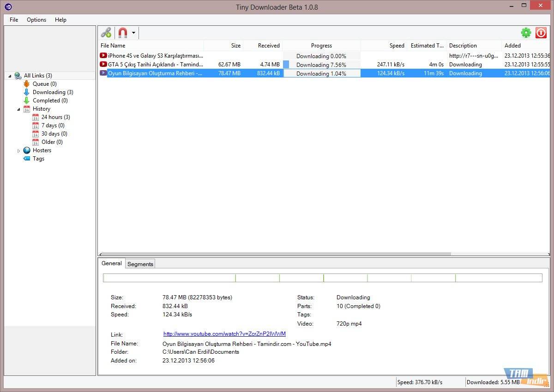The width and height of the screenshot is (554, 392).
Task: Click the red magnet link grabber icon
Action: click(x=122, y=33)
